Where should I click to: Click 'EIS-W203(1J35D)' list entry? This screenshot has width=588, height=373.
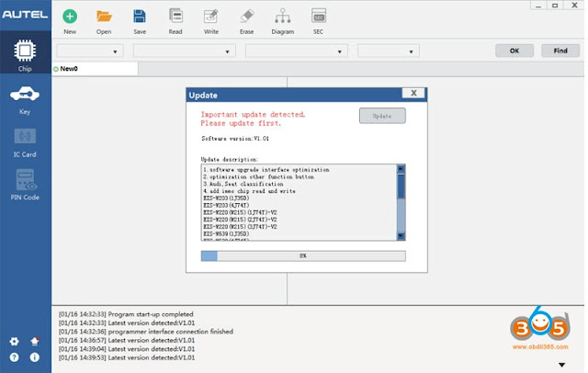click(x=226, y=198)
